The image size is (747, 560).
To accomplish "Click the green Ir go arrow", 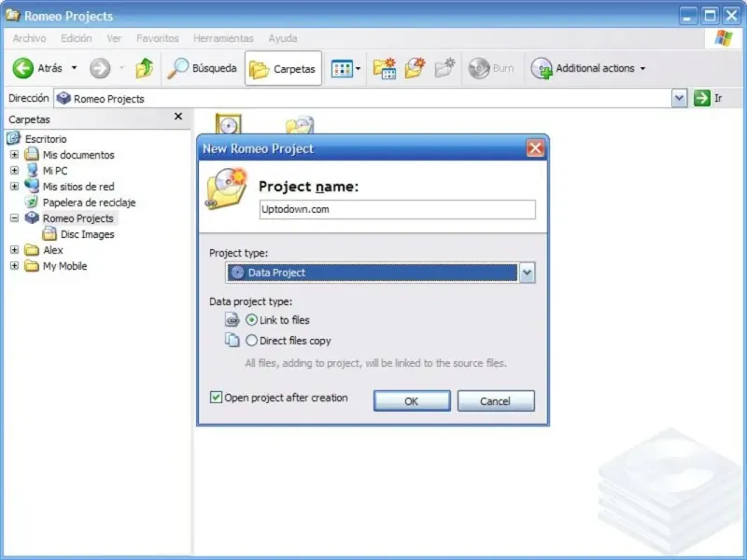I will click(x=702, y=98).
